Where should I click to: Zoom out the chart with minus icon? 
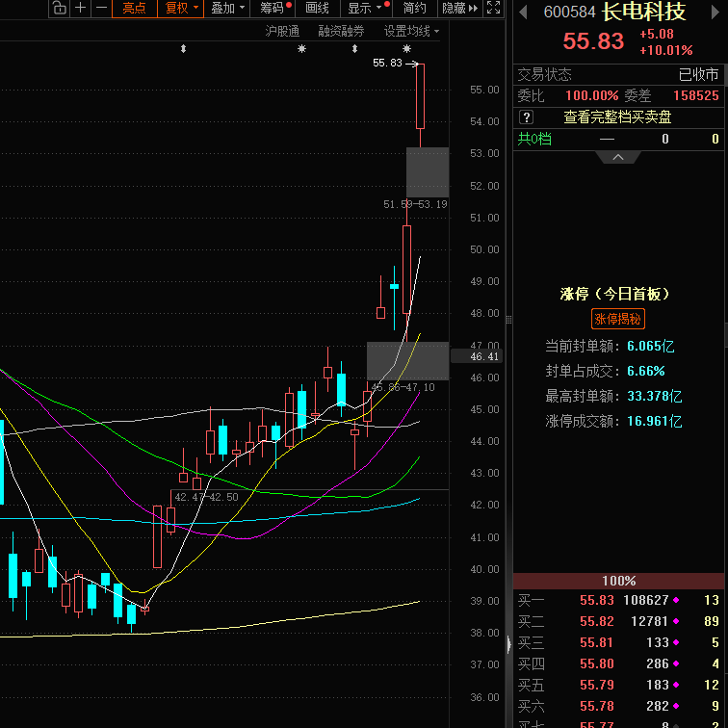(101, 8)
